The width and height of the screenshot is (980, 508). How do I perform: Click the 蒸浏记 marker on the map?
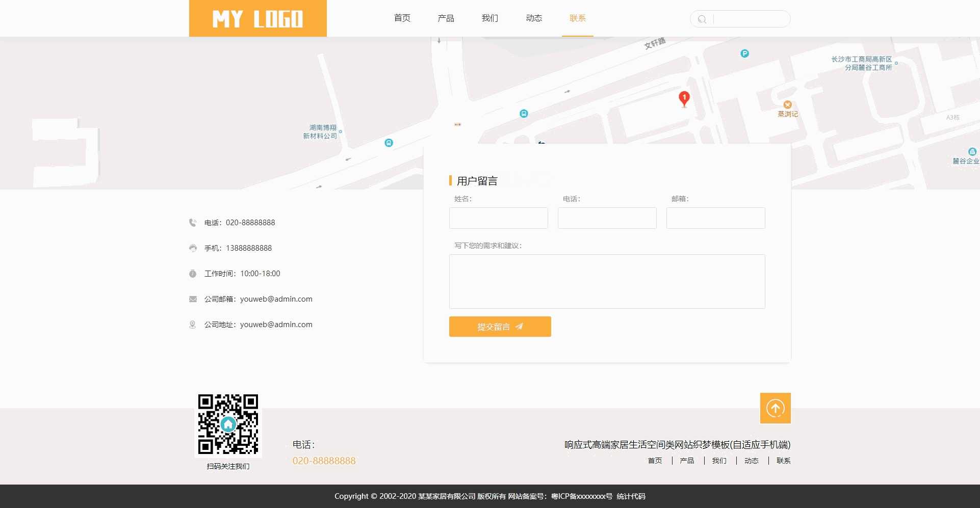coord(788,105)
